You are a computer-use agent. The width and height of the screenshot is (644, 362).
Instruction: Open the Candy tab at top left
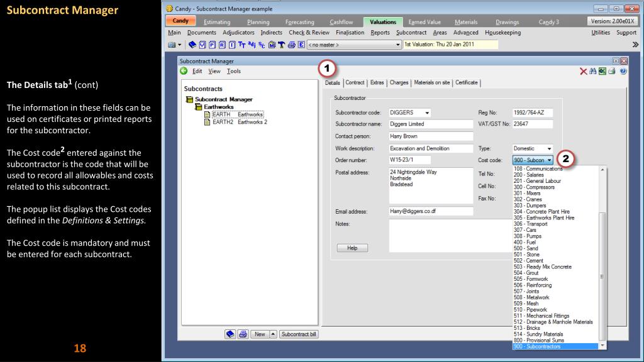tap(180, 21)
